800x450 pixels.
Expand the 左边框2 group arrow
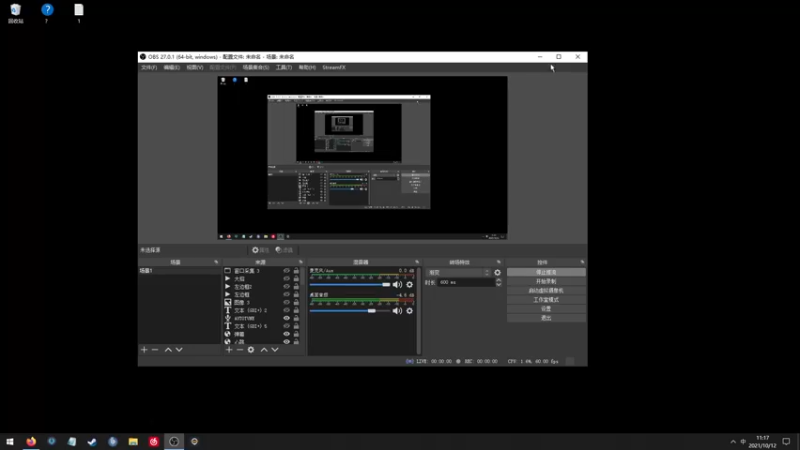coord(228,287)
